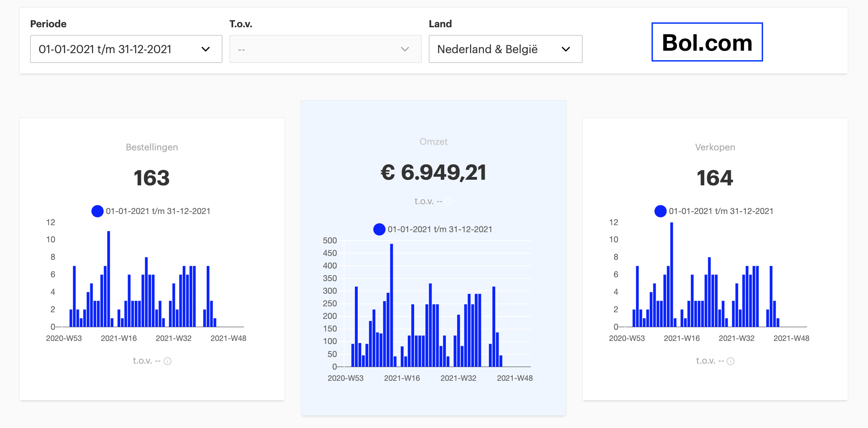Select the Bestellingen card showing 163

tap(152, 259)
